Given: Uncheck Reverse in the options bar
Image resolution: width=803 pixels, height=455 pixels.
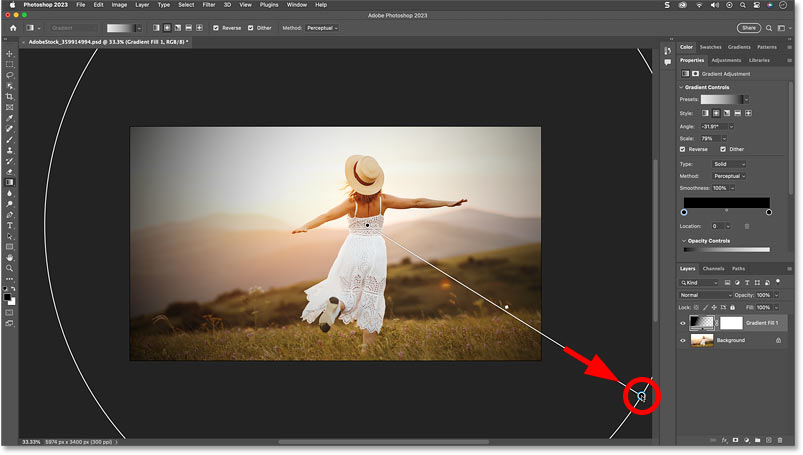Looking at the screenshot, I should (217, 28).
